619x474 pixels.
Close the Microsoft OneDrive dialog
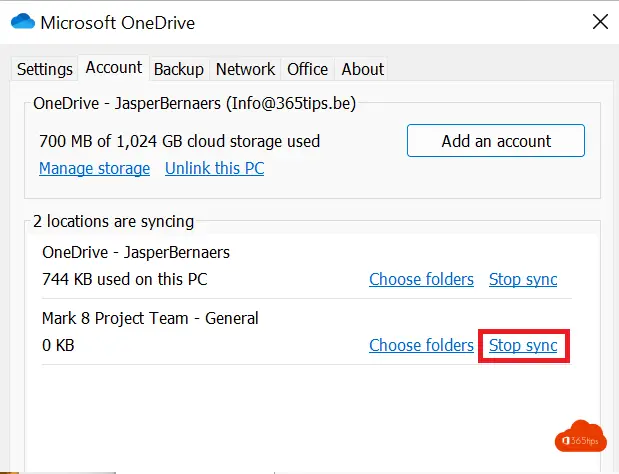600,22
